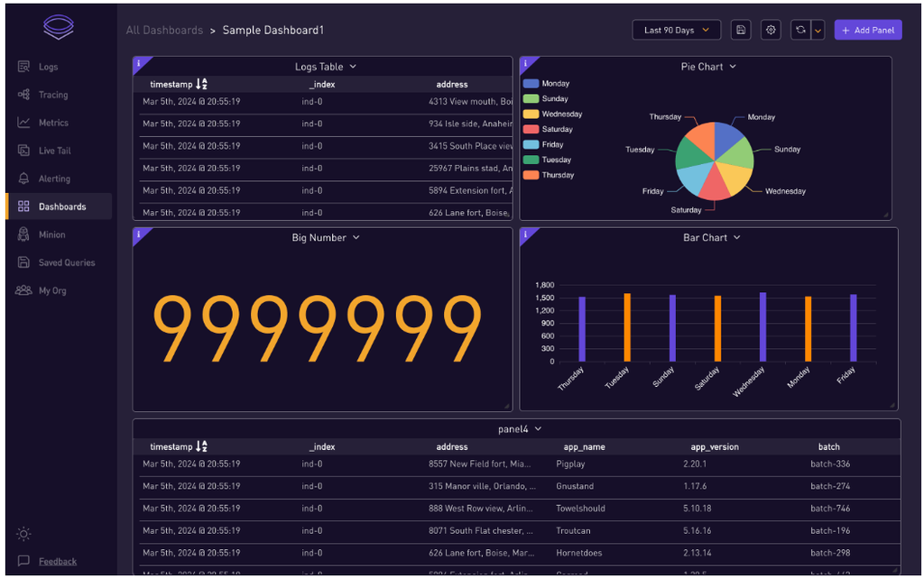Click the address header in Logs Table
The image size is (924, 578).
coord(452,84)
